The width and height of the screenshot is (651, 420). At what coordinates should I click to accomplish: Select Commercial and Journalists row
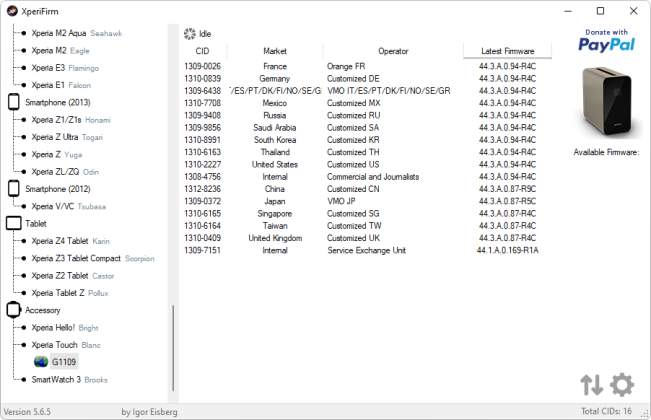point(367,177)
